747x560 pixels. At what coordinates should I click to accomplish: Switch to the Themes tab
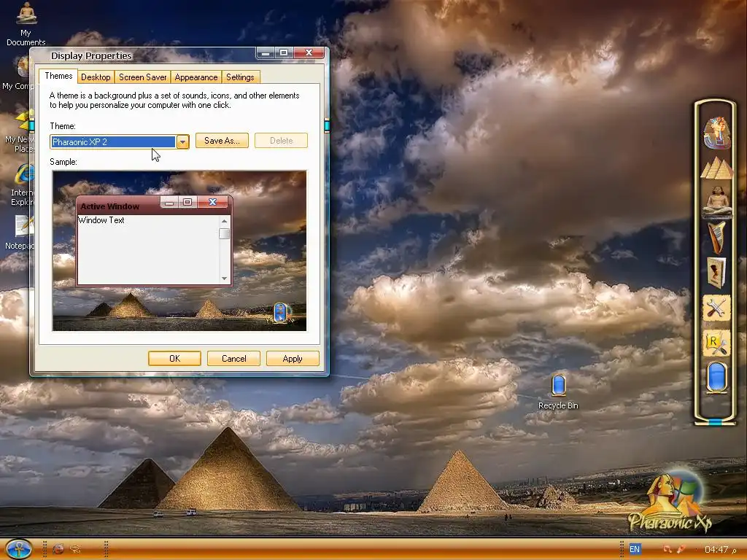[58, 76]
